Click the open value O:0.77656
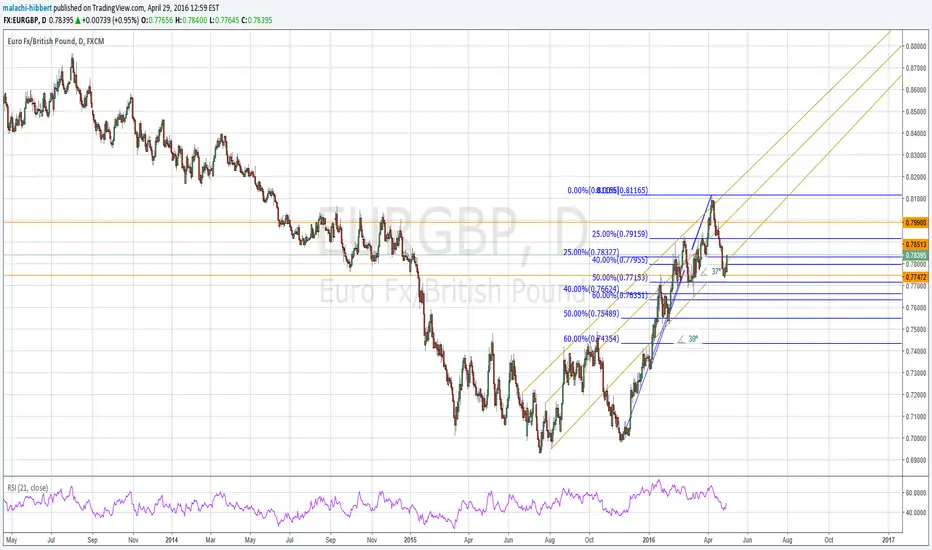This screenshot has width=932, height=550. [157, 20]
